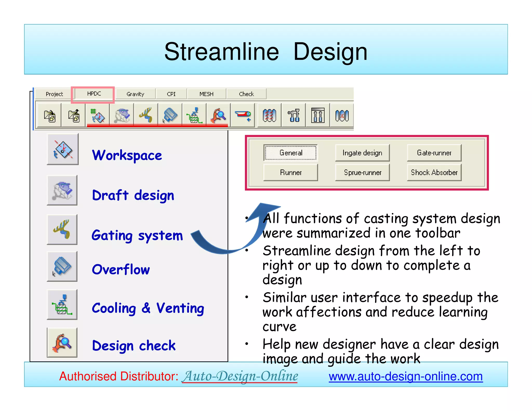The image size is (532, 411).
Task: Switch to the HPDC tab
Action: (x=94, y=94)
